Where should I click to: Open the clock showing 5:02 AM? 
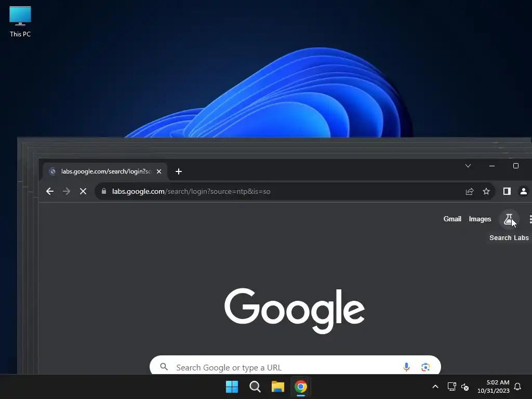pyautogui.click(x=494, y=387)
